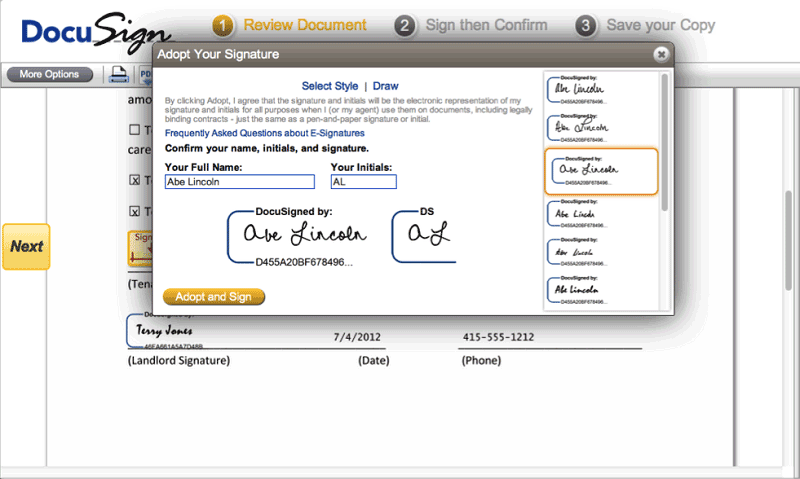Click the Your Initials field

tap(363, 182)
